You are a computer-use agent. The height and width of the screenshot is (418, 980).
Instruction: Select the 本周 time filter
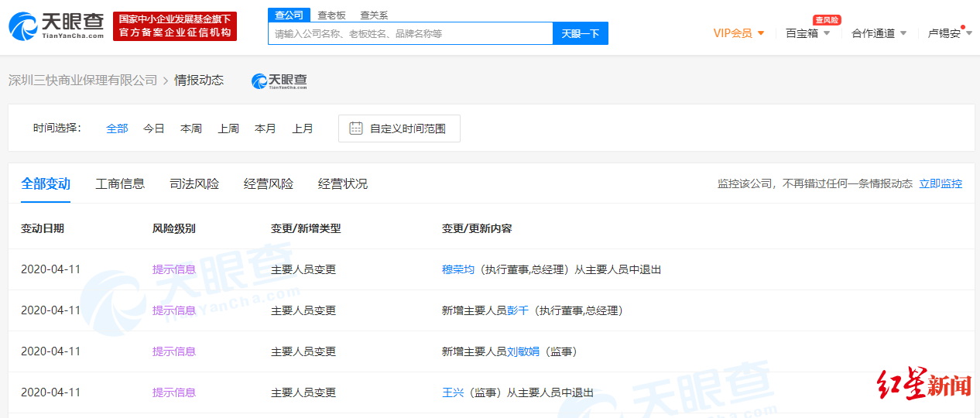click(x=191, y=128)
